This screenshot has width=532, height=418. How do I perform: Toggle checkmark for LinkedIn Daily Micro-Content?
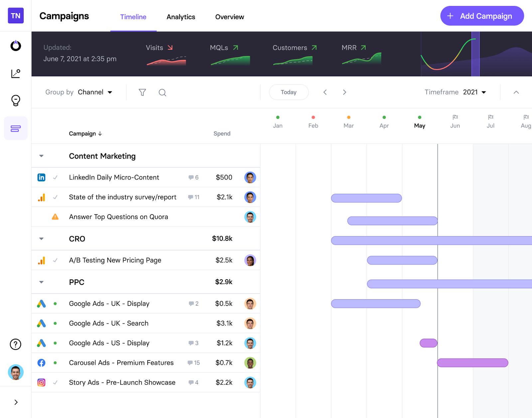point(55,177)
